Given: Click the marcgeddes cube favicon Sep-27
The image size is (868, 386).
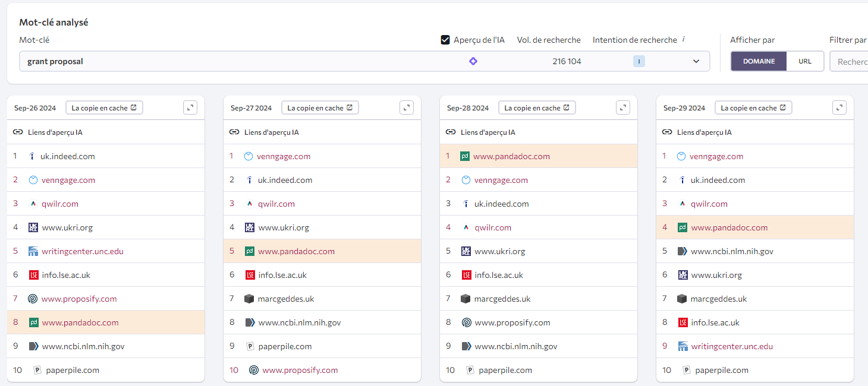Looking at the screenshot, I should tap(250, 299).
